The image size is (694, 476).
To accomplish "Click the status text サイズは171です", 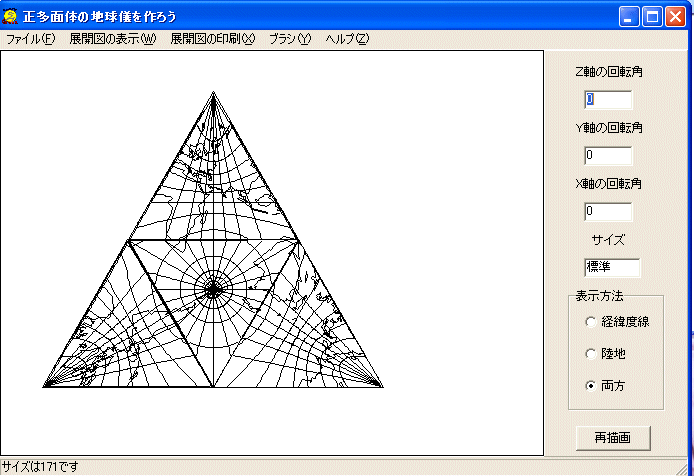I will (x=40, y=467).
